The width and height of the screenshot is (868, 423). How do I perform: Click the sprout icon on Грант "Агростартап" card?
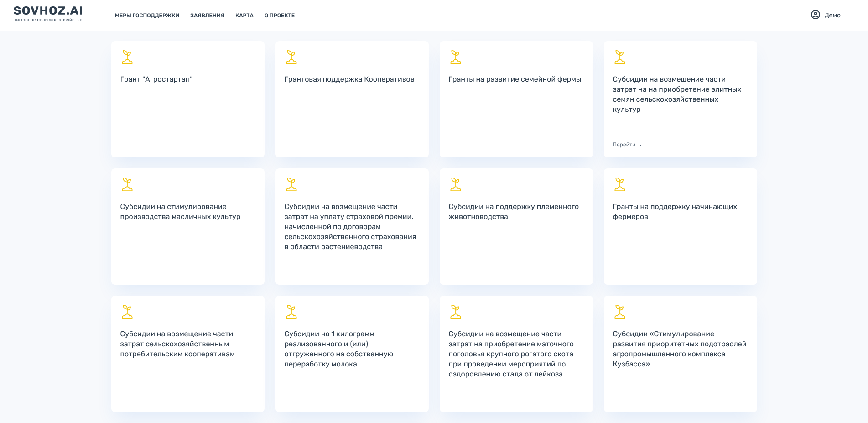[x=127, y=57]
